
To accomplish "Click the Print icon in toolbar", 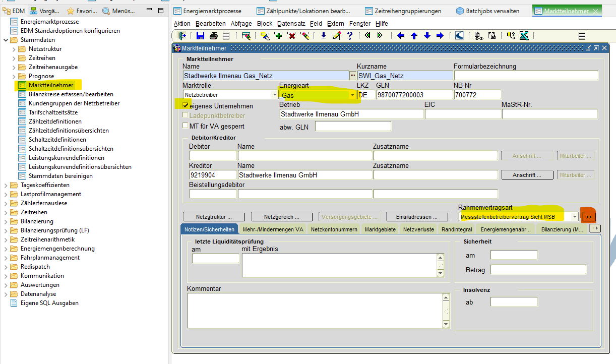I will click(213, 36).
